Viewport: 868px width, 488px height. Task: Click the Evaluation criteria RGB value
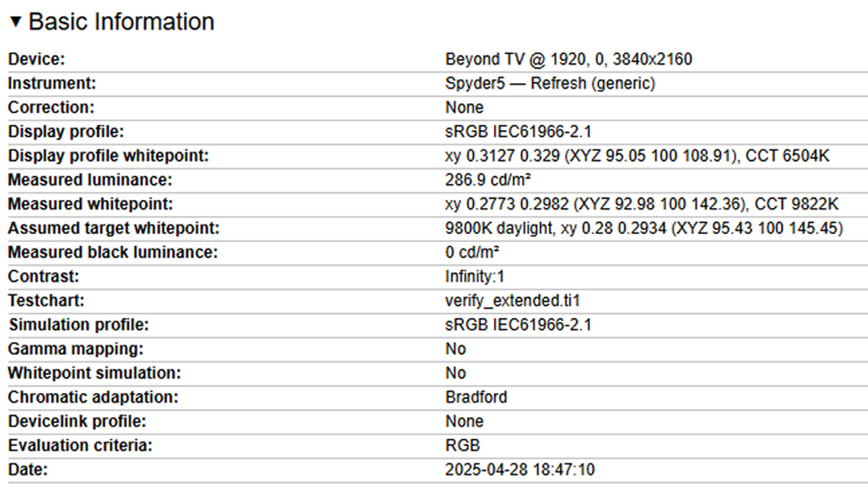click(x=462, y=446)
